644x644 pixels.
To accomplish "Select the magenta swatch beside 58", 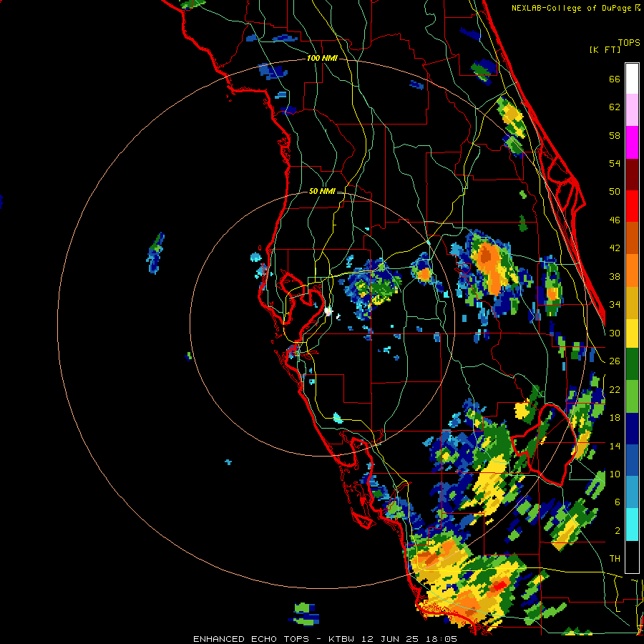I will (632, 142).
